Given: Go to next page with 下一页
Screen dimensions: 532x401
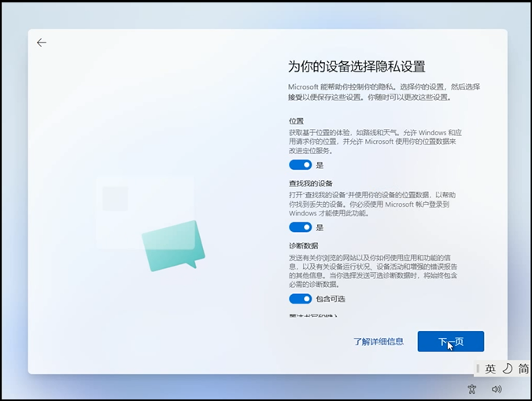Looking at the screenshot, I should point(450,341).
